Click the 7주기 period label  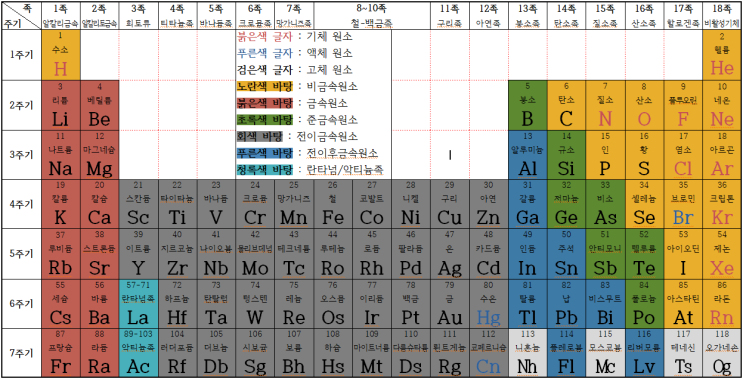tap(21, 353)
